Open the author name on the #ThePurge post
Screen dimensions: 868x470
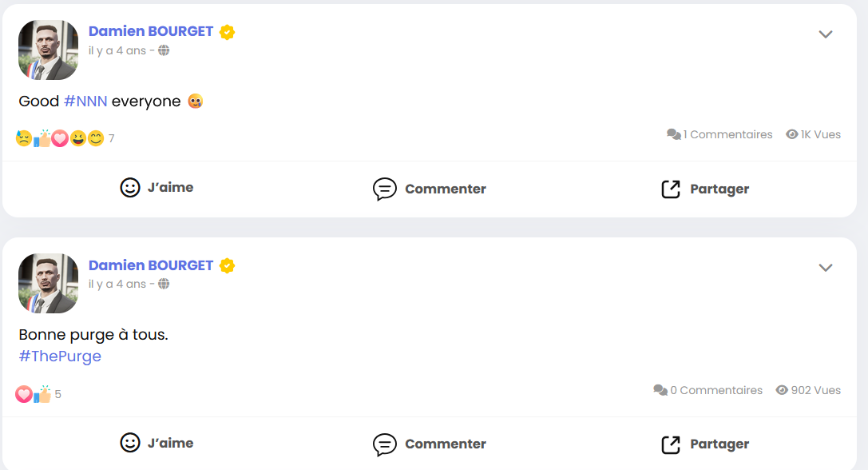151,265
